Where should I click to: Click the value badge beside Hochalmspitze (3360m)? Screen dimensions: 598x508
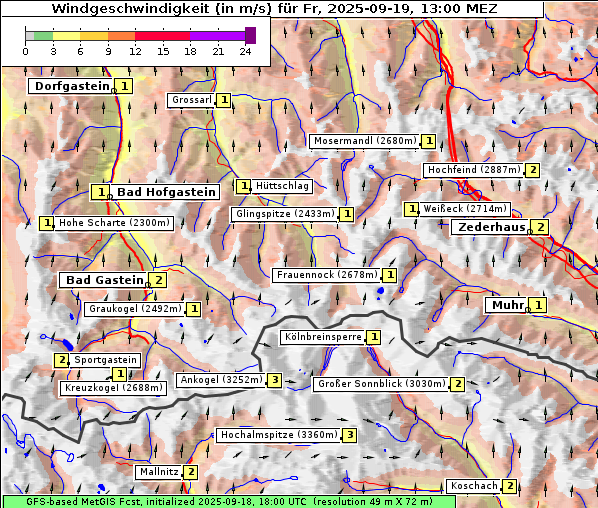tap(350, 435)
